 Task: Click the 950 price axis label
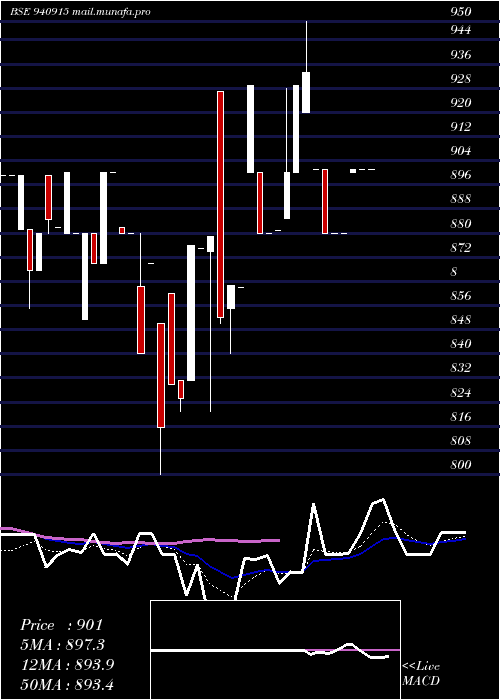coord(461,12)
